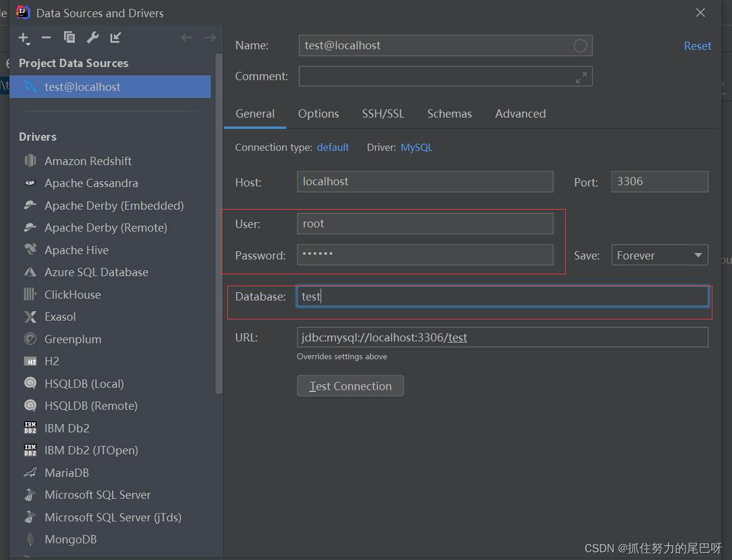
Task: Remove selected data source with minus icon
Action: click(46, 38)
